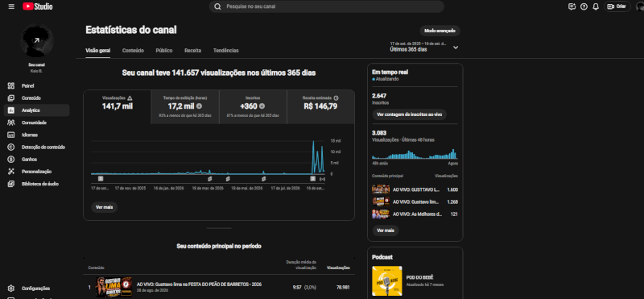Click the Duração média da visualização column header
644x299 pixels.
coord(301,265)
